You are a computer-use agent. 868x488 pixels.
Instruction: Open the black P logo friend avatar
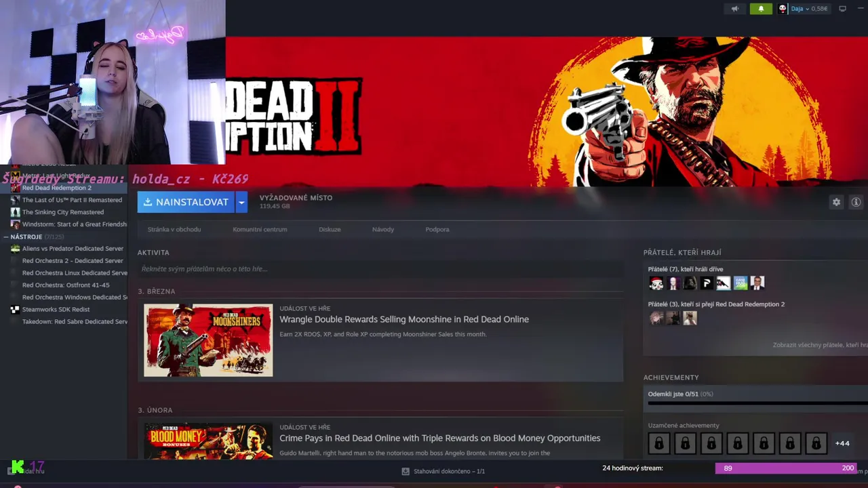coord(707,283)
